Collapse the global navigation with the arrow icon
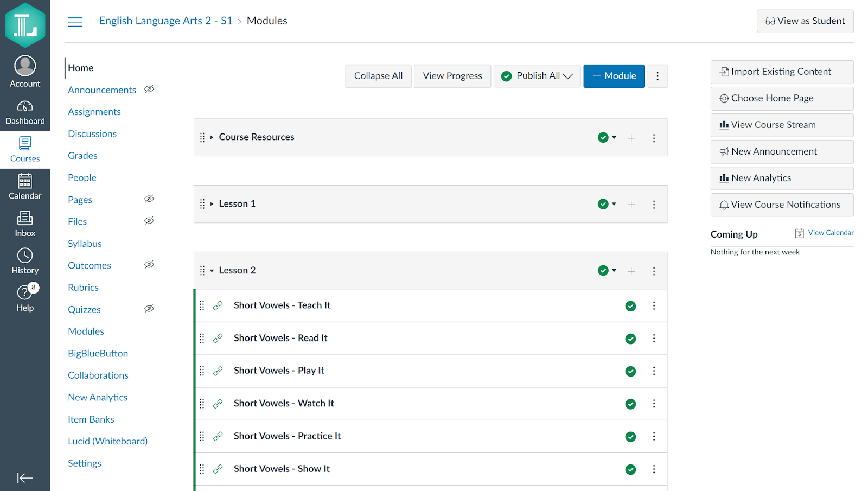This screenshot has height=491, width=868. (x=25, y=477)
